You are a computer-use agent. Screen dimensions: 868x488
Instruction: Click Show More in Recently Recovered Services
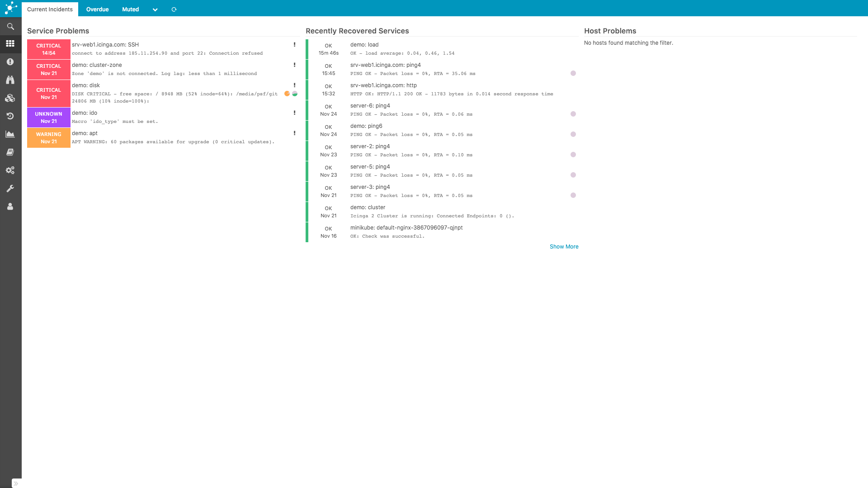click(x=563, y=246)
